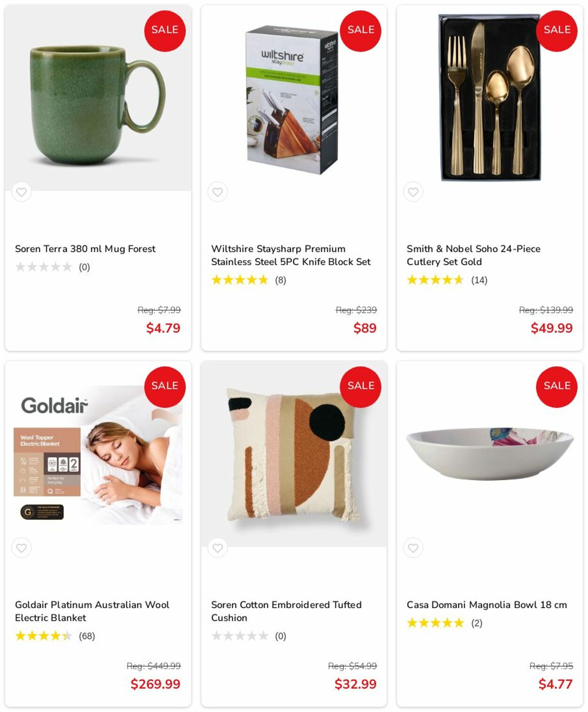Save Smith & Nobel Cutlery Set to wishlist
Screen dimensions: 588x712
point(413,192)
